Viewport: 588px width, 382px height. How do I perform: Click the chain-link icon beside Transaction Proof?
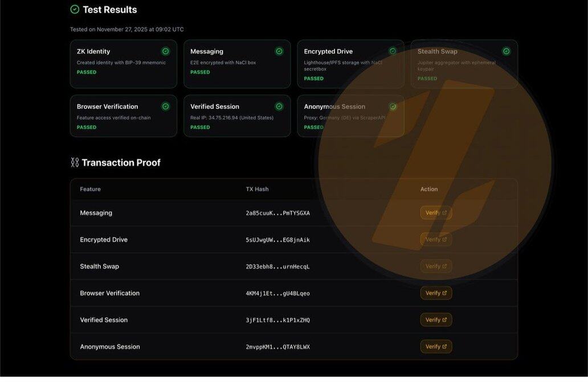[75, 163]
